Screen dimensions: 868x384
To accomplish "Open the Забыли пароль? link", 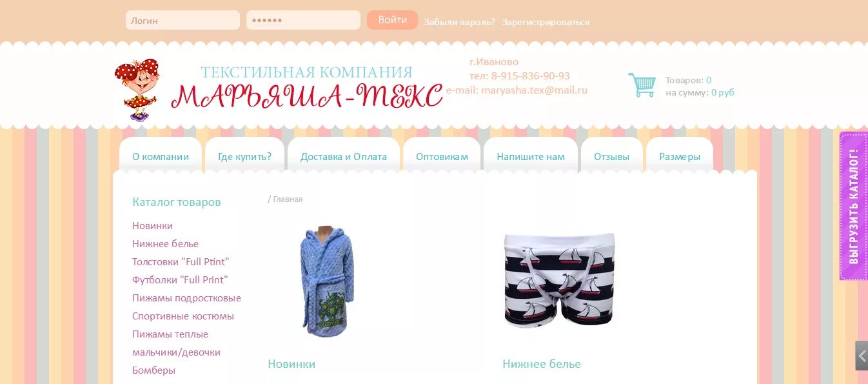I will tap(459, 22).
